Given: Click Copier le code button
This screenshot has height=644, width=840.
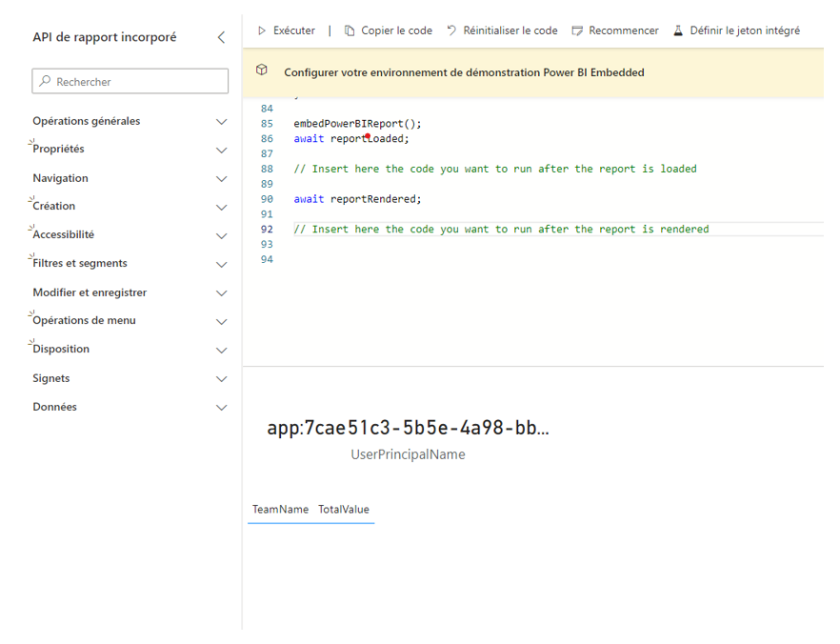Looking at the screenshot, I should [x=389, y=30].
